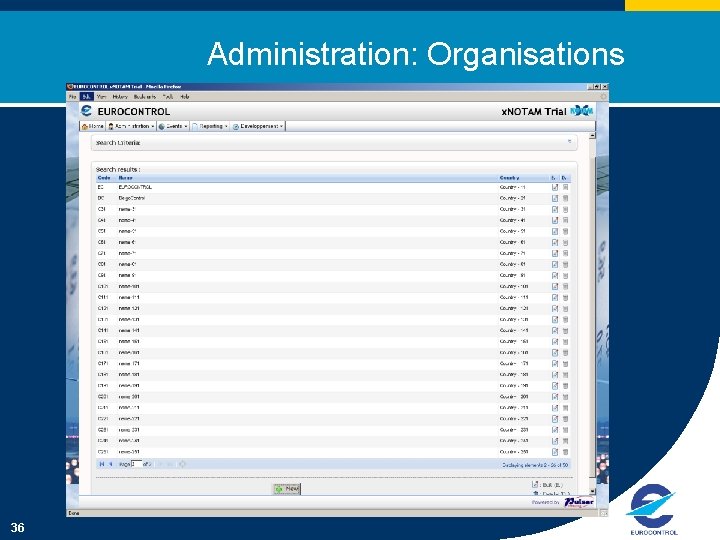The width and height of the screenshot is (720, 540).
Task: Click the page number input field
Action: click(x=136, y=464)
